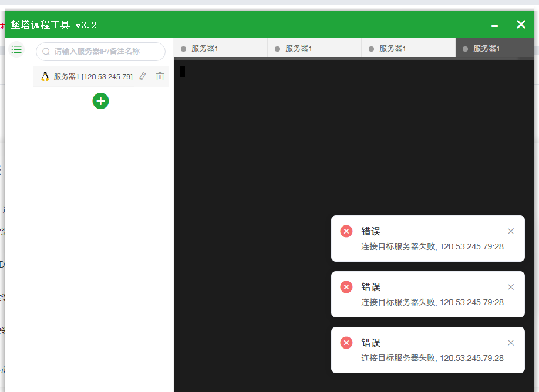This screenshot has width=539, height=392.
Task: Click bottom notification's connection failed message
Action: coord(432,358)
